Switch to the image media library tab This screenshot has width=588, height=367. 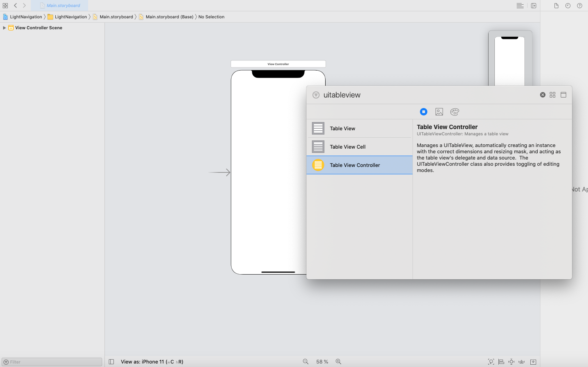coord(439,112)
